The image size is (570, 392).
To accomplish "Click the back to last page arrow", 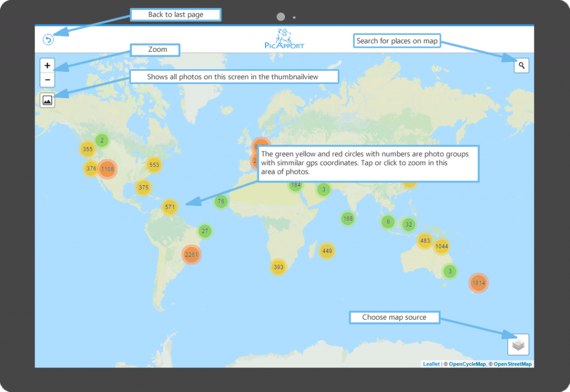I will 48,40.
